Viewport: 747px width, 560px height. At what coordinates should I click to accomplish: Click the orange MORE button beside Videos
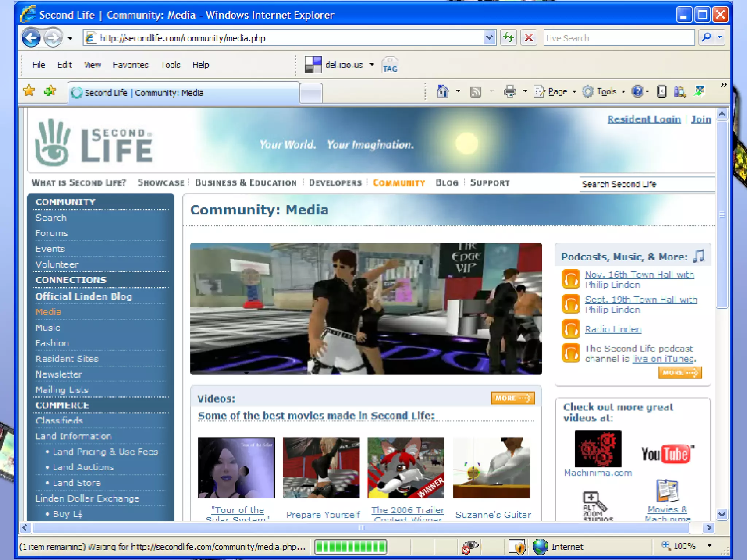coord(512,398)
